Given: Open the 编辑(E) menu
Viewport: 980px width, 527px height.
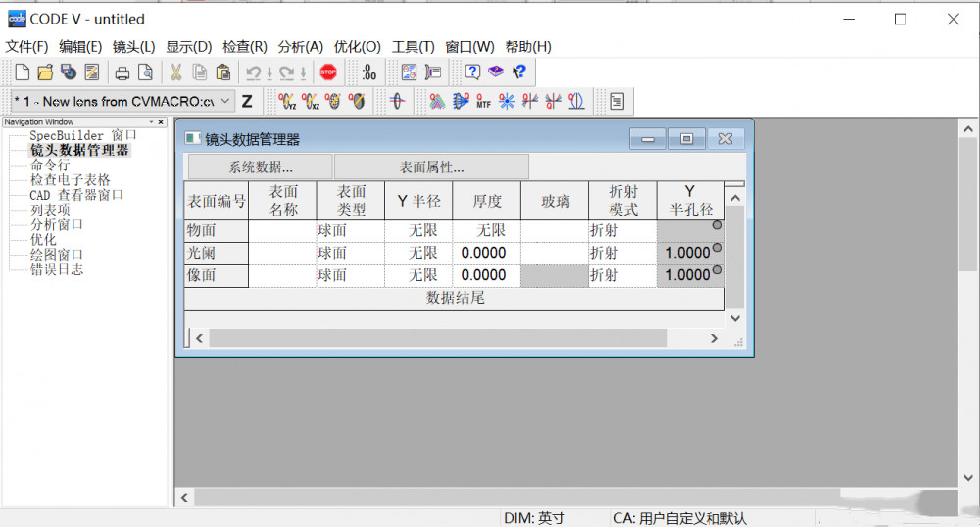Looking at the screenshot, I should 80,47.
